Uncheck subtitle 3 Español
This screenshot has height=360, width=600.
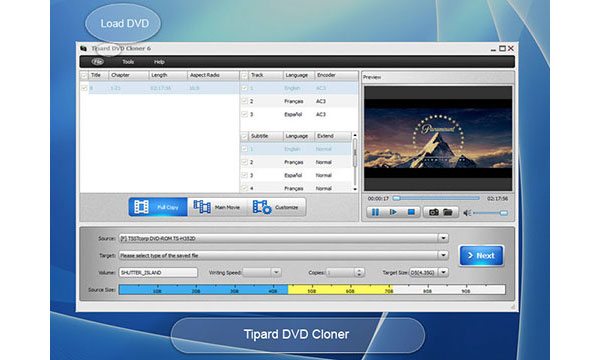tap(244, 175)
